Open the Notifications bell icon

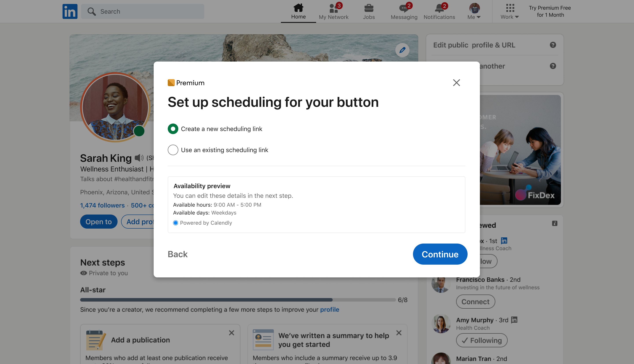point(439,9)
